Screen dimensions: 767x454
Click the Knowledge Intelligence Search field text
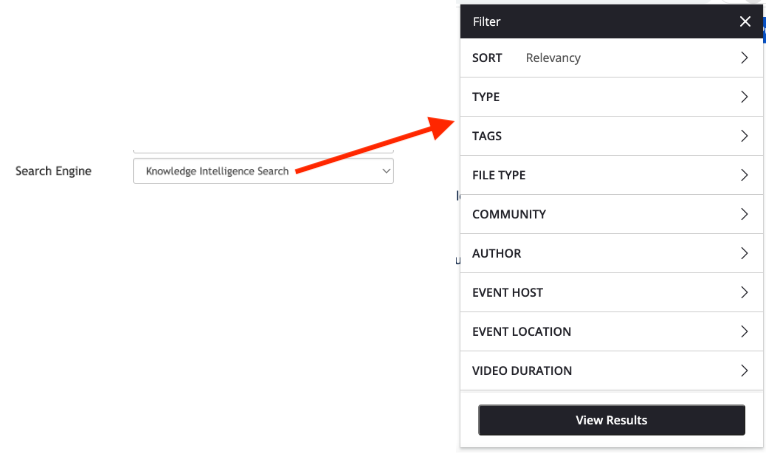pos(217,171)
